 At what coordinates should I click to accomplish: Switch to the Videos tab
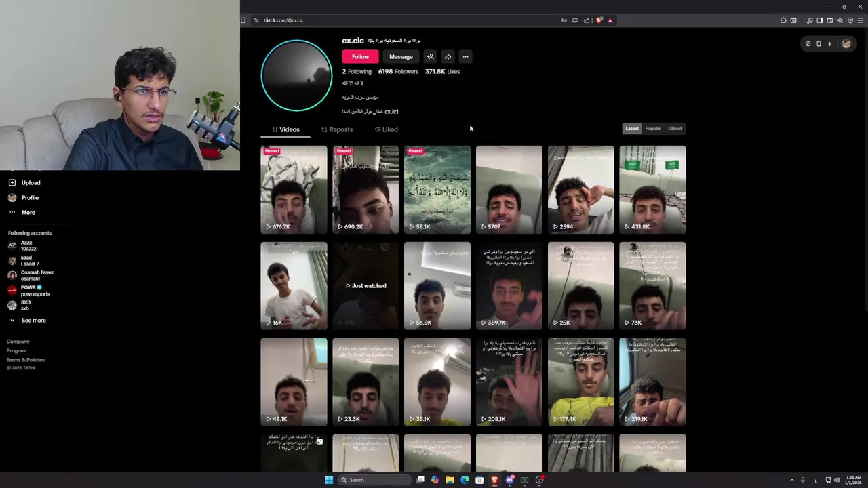285,129
